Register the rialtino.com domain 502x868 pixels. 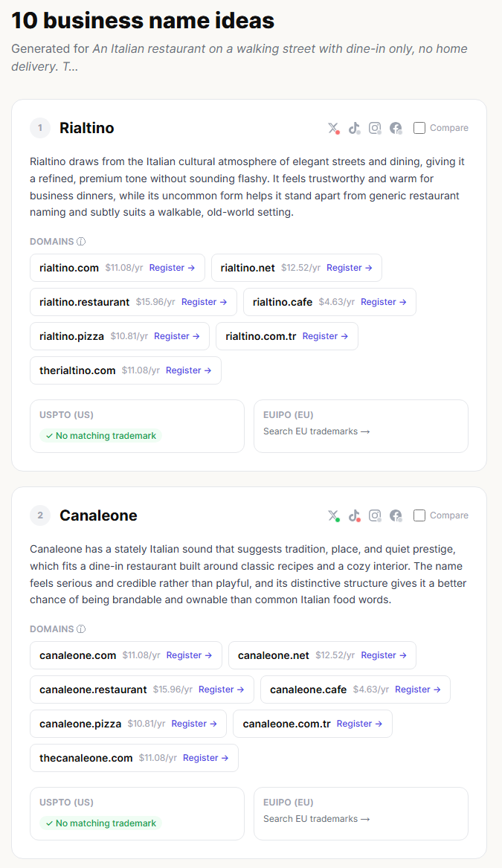click(x=172, y=268)
